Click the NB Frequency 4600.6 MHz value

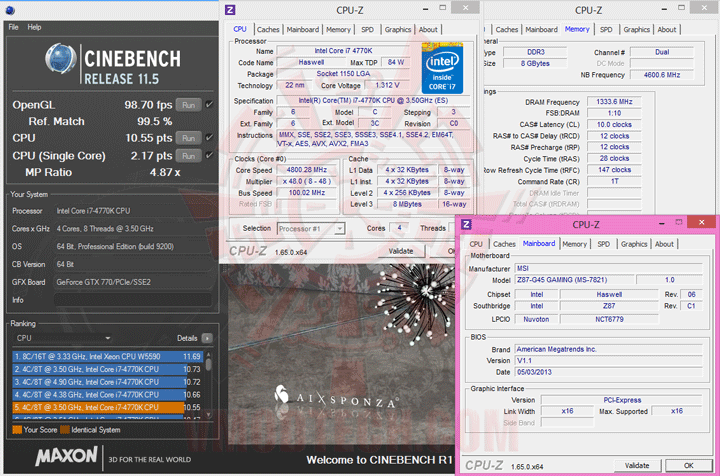(x=662, y=75)
